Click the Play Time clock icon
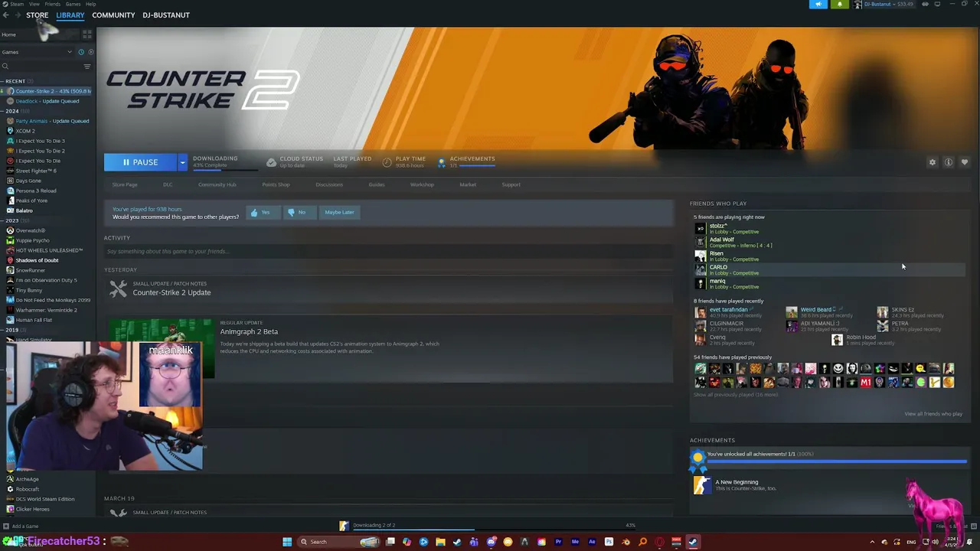This screenshot has width=980, height=551. coord(387,162)
